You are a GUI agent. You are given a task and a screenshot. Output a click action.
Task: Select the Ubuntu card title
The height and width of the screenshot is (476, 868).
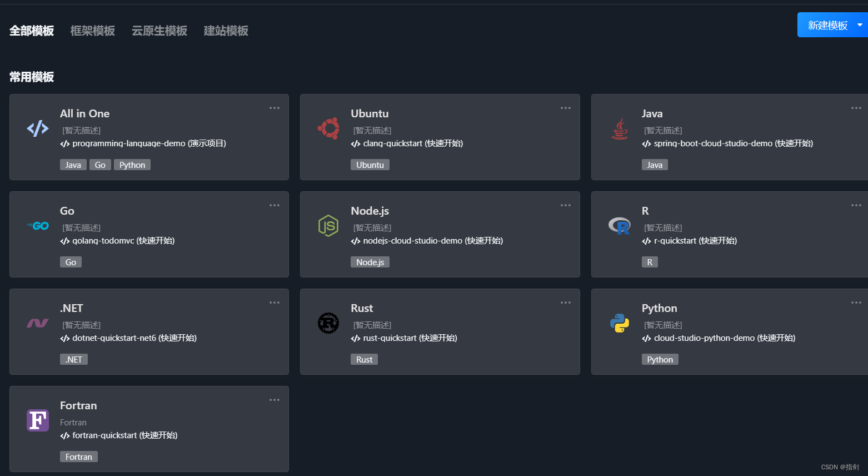click(370, 113)
